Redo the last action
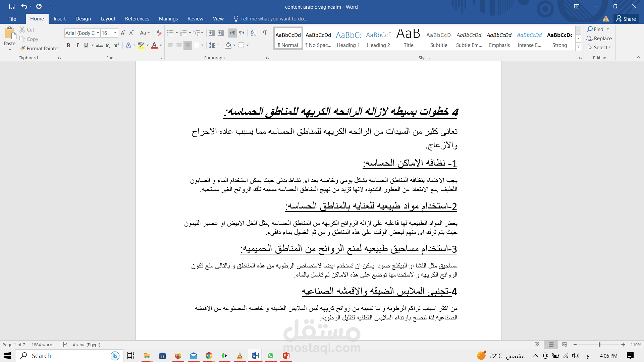Screen dimensions: 644x362 tap(39, 6)
